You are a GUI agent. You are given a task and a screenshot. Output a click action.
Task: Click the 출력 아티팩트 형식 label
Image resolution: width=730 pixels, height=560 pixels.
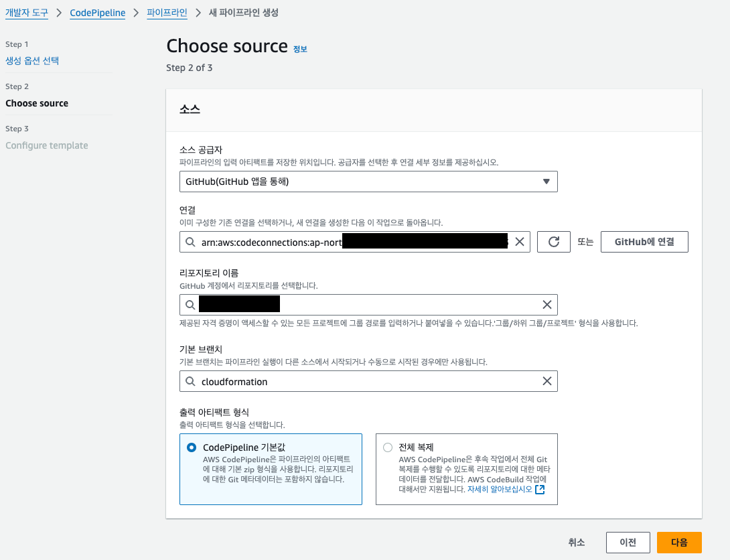click(214, 413)
